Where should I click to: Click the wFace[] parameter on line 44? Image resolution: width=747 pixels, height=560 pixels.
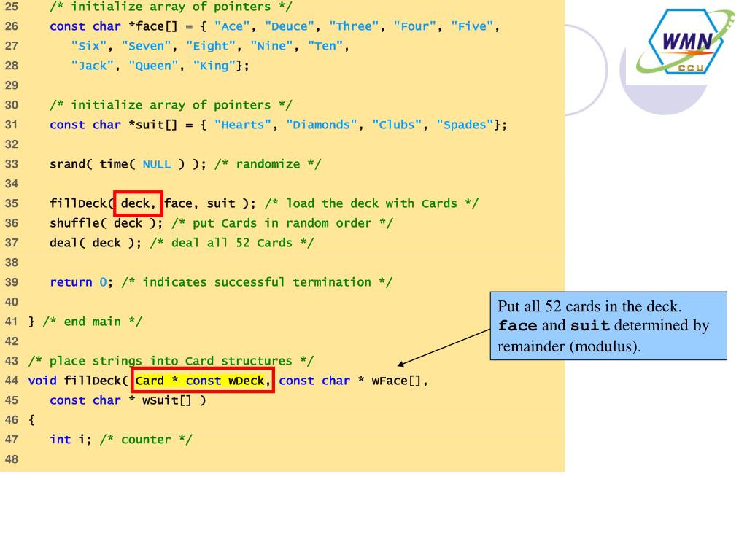(x=396, y=381)
